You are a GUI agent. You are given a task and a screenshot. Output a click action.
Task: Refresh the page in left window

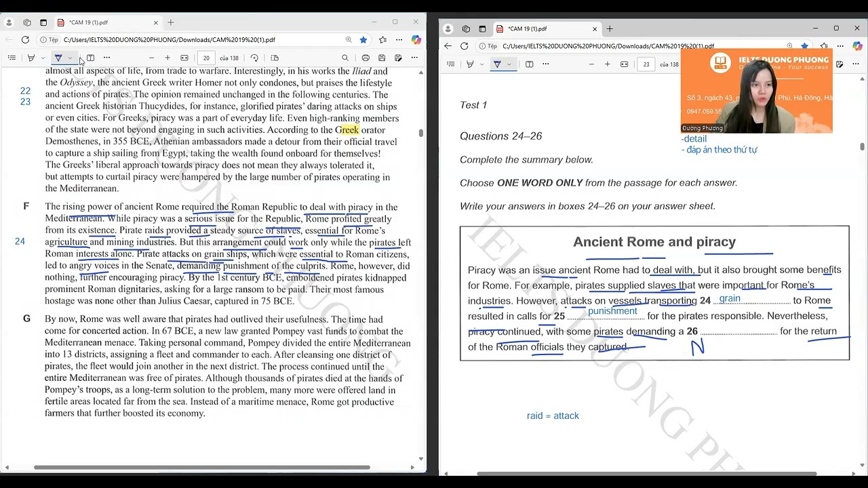25,40
